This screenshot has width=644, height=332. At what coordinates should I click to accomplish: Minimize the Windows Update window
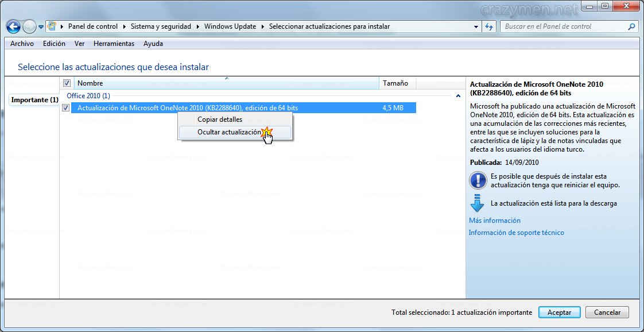(x=590, y=6)
